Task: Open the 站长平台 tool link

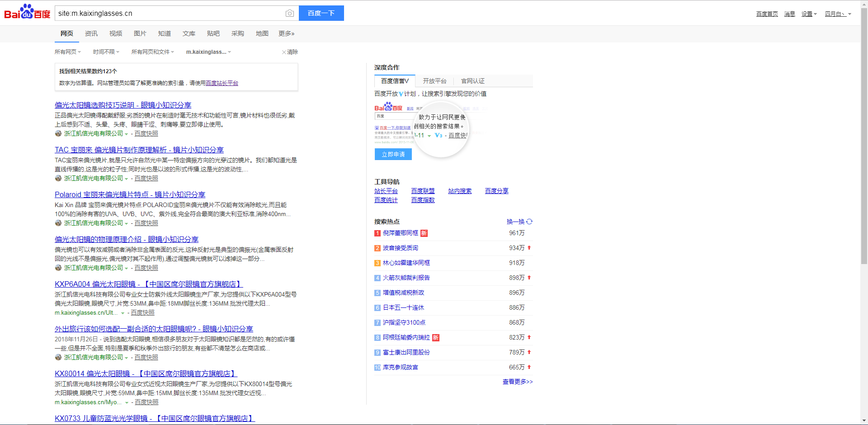Action: [x=386, y=191]
